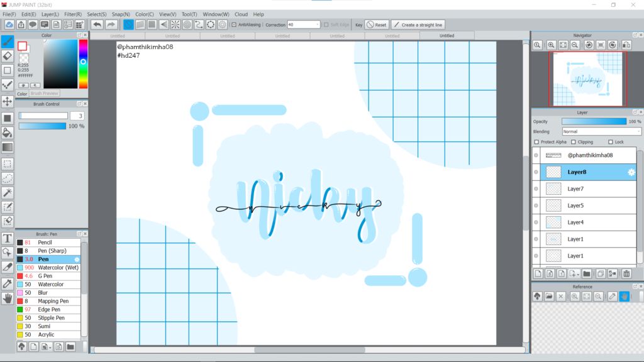Click the snap off icon (highlighted)

tap(128, 25)
